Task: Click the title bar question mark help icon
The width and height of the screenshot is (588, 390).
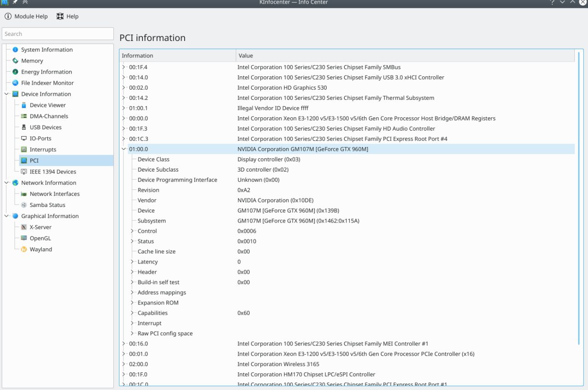Action: (553, 2)
